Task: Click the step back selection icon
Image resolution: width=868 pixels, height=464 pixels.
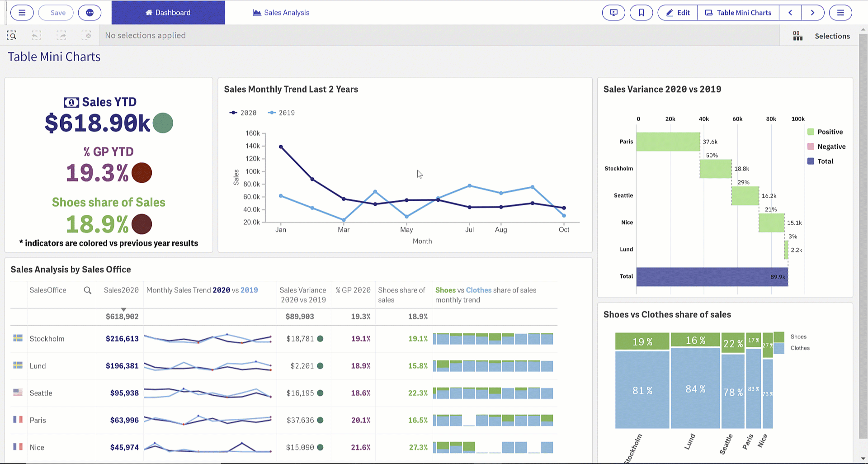Action: tap(37, 35)
